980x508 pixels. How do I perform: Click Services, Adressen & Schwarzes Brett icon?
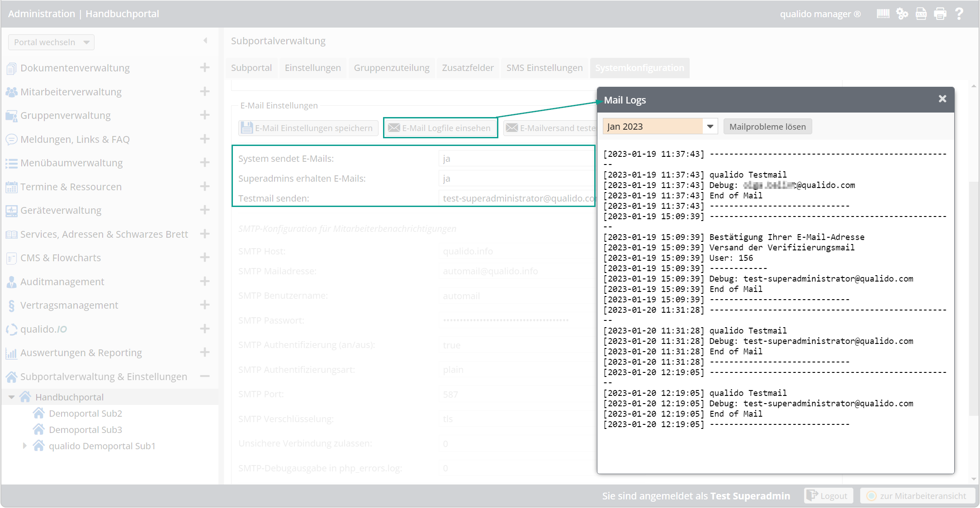click(11, 234)
